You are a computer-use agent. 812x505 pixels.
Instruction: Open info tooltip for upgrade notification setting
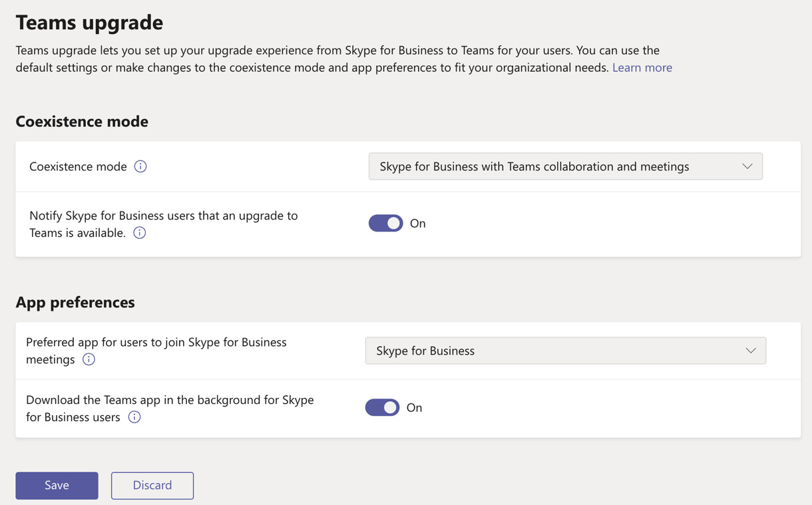tap(140, 233)
